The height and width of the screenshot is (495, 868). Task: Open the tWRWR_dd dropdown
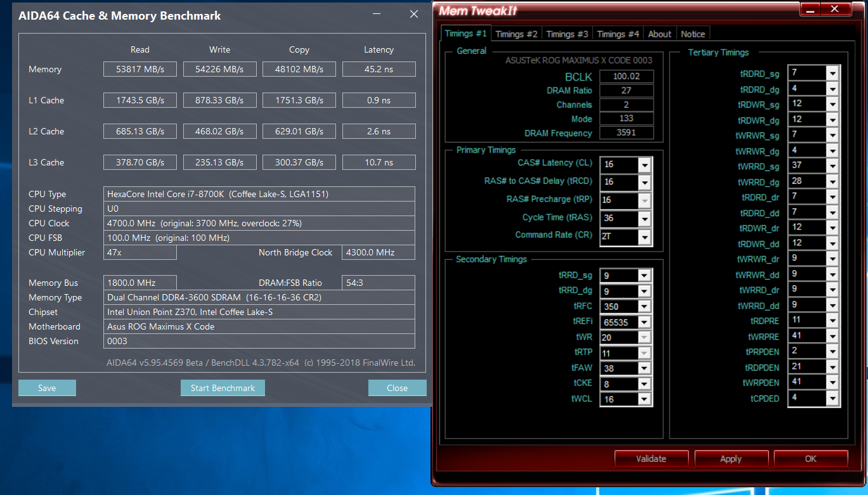[x=832, y=274]
